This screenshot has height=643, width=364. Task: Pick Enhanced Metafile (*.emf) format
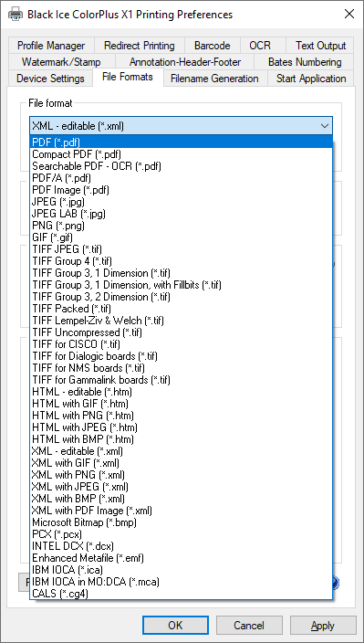point(181,558)
